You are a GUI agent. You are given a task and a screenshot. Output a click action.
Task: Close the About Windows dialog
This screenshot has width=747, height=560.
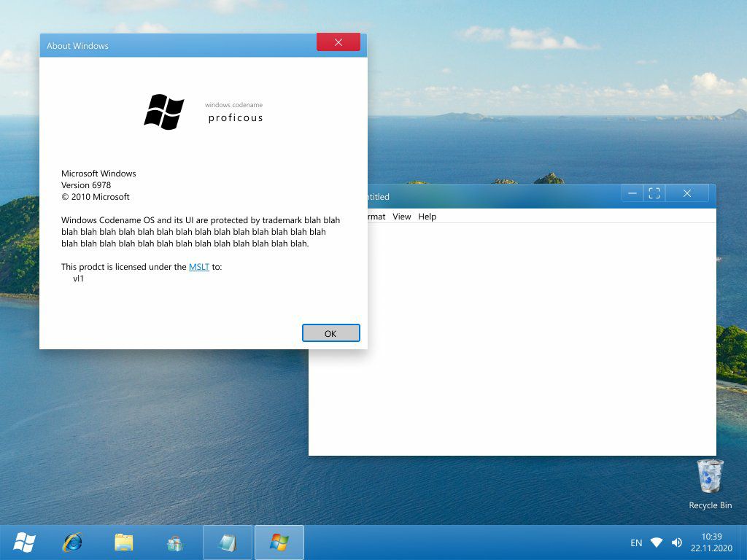tap(338, 42)
